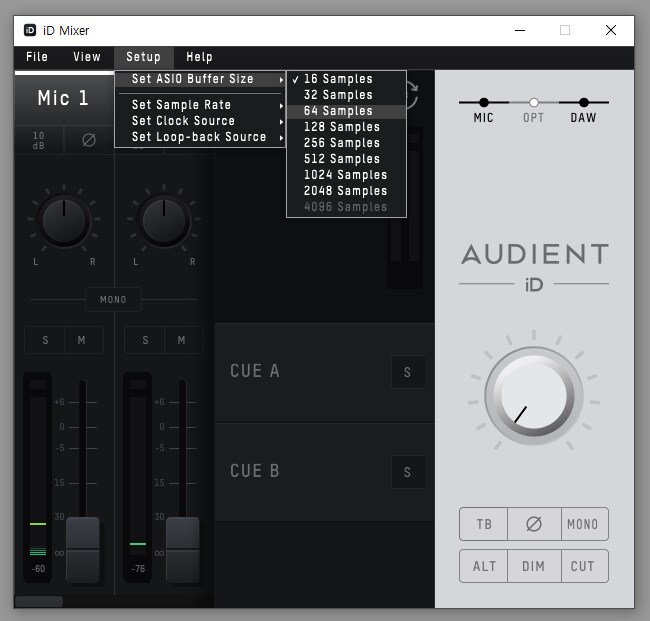
Task: Maximize the iD Mixer window
Action: tap(565, 30)
